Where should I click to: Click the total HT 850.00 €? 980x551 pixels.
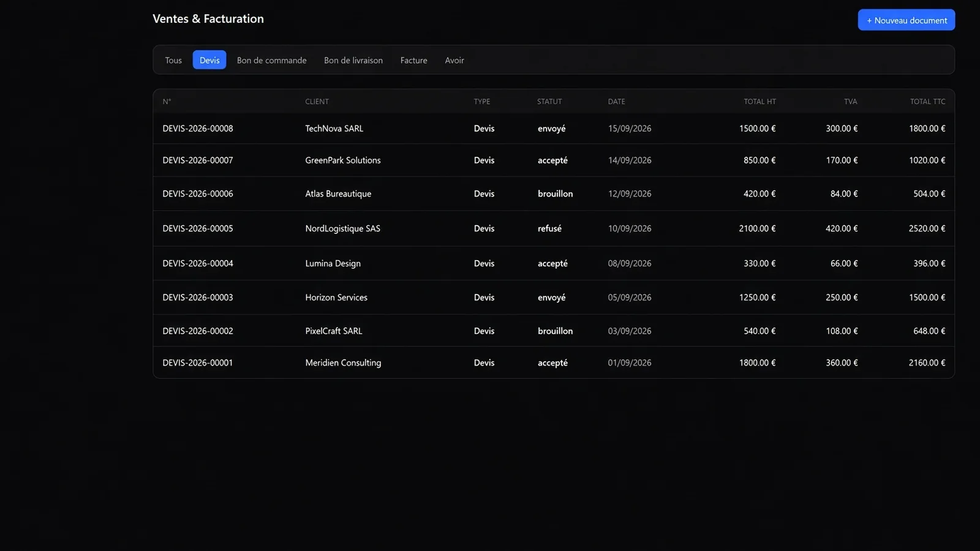759,160
